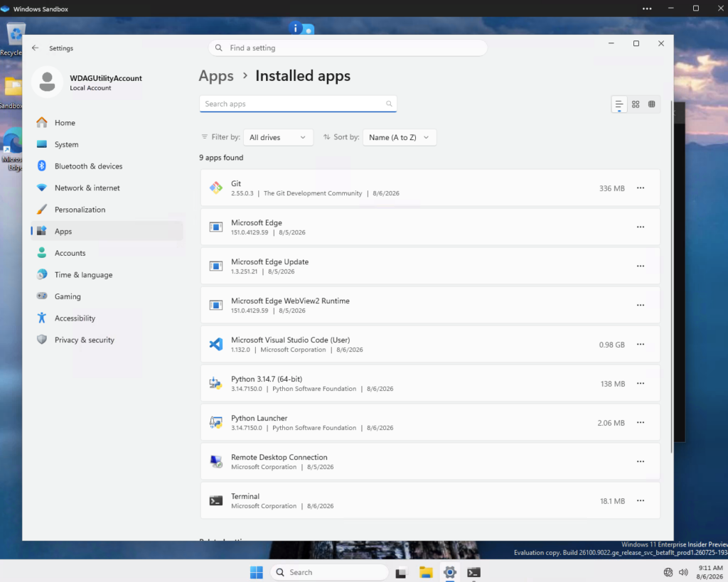The width and height of the screenshot is (728, 582).
Task: Click the Microsoft Edge desktop shortcut
Action: coord(12,149)
